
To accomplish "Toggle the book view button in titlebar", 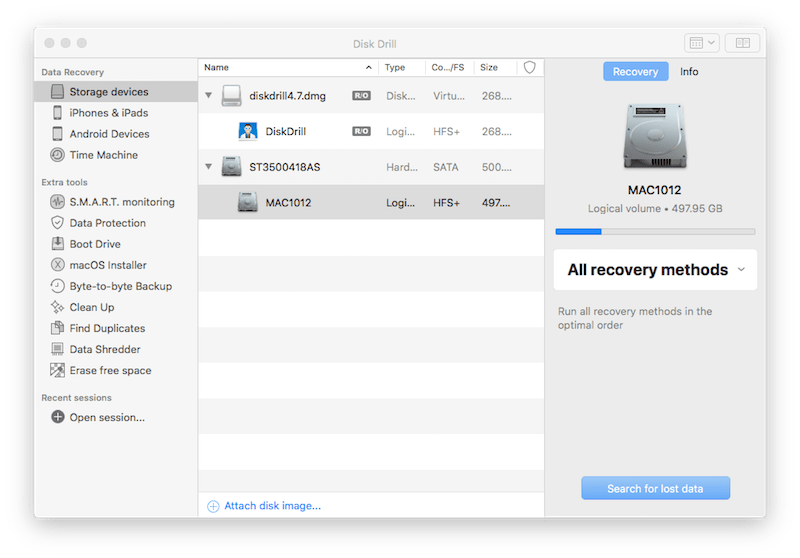I will coord(742,43).
